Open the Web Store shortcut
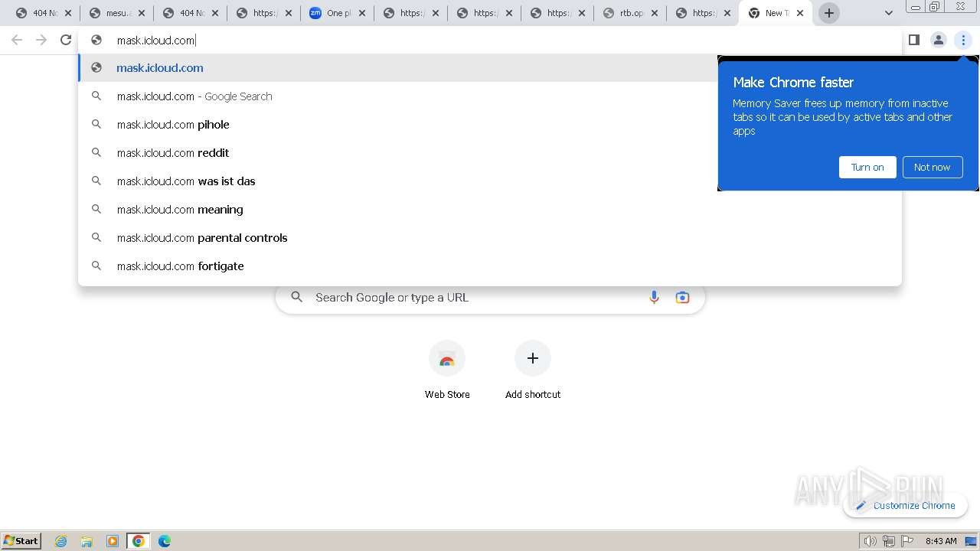 click(447, 370)
